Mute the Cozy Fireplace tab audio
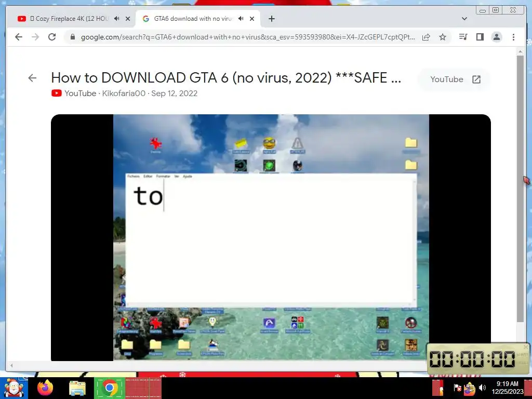Viewport: 532px width, 399px height. (x=117, y=19)
